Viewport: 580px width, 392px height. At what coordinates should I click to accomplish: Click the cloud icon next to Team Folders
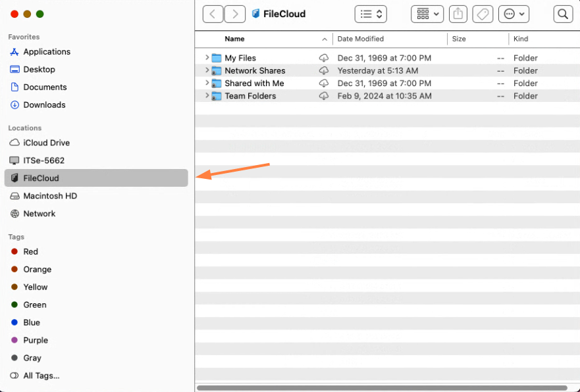(x=323, y=96)
